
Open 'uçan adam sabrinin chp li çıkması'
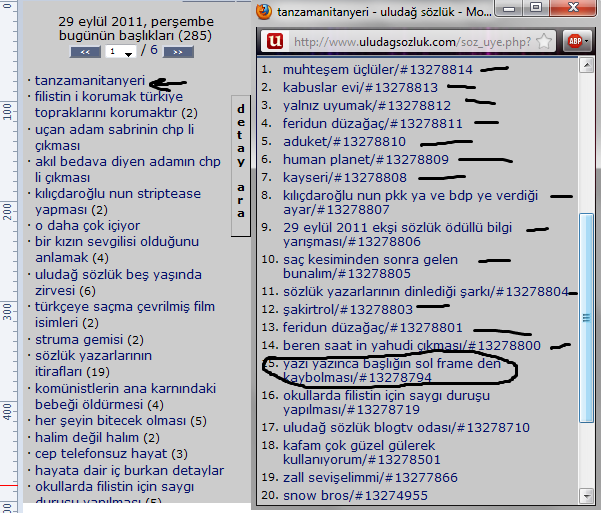[114, 137]
